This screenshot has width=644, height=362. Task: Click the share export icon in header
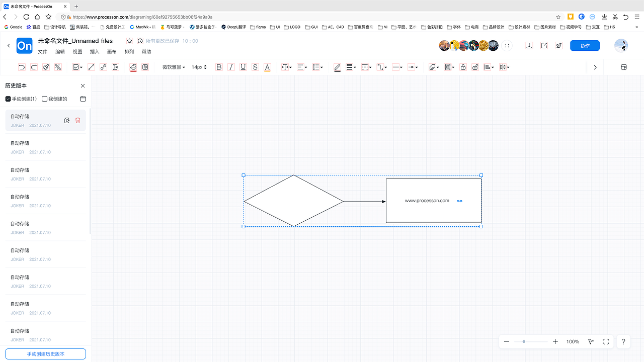pyautogui.click(x=544, y=46)
